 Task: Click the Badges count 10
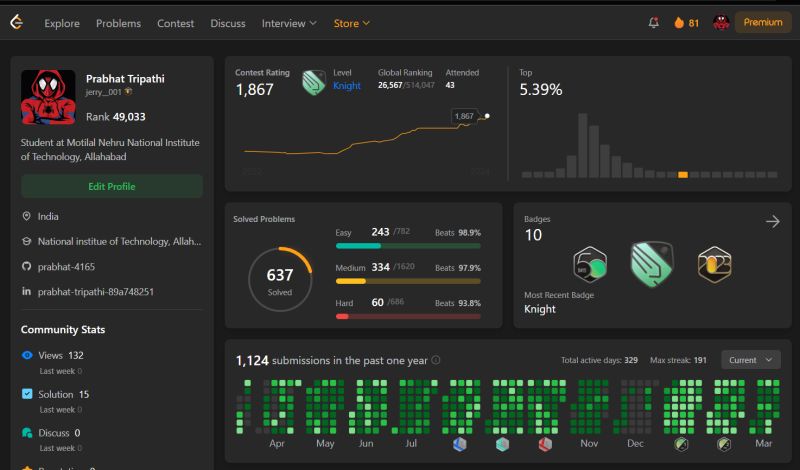tap(533, 235)
